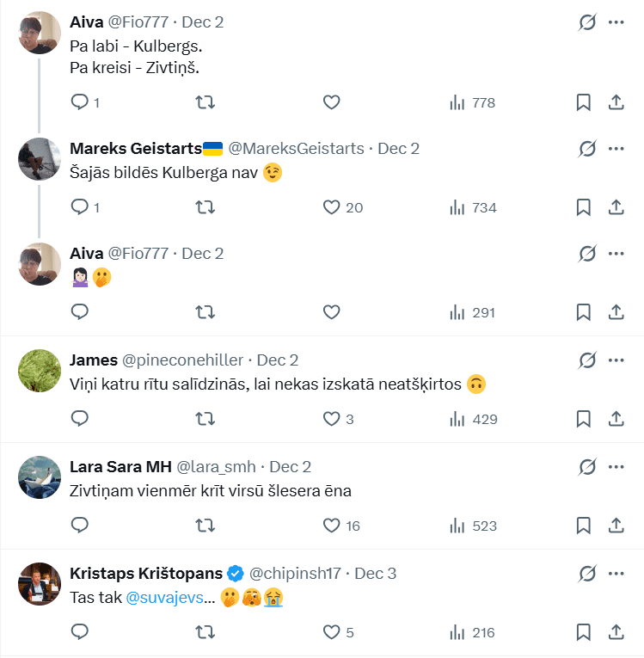The width and height of the screenshot is (644, 658).
Task: Like Lara Sara MH's tweet
Action: pyautogui.click(x=332, y=526)
